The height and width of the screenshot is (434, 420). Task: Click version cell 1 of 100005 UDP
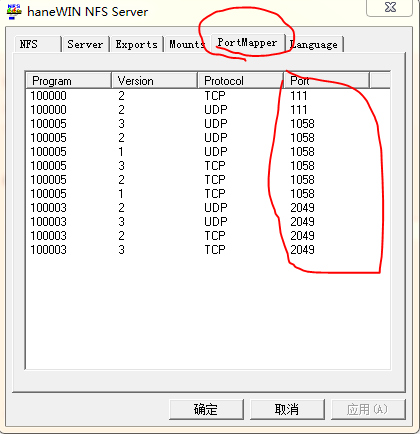click(121, 152)
